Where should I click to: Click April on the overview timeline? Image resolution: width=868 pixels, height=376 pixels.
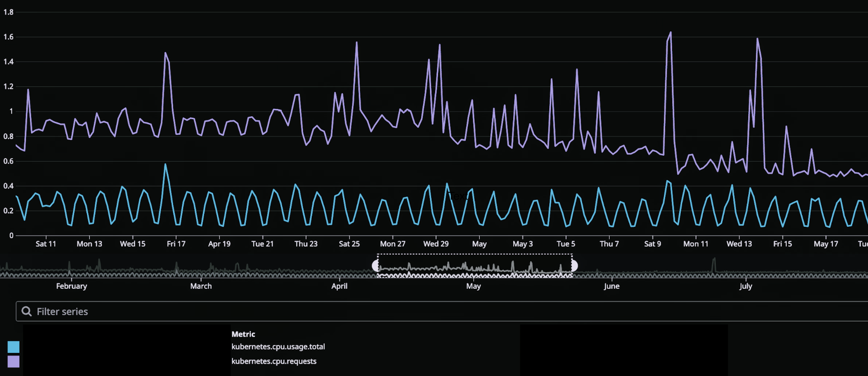340,286
